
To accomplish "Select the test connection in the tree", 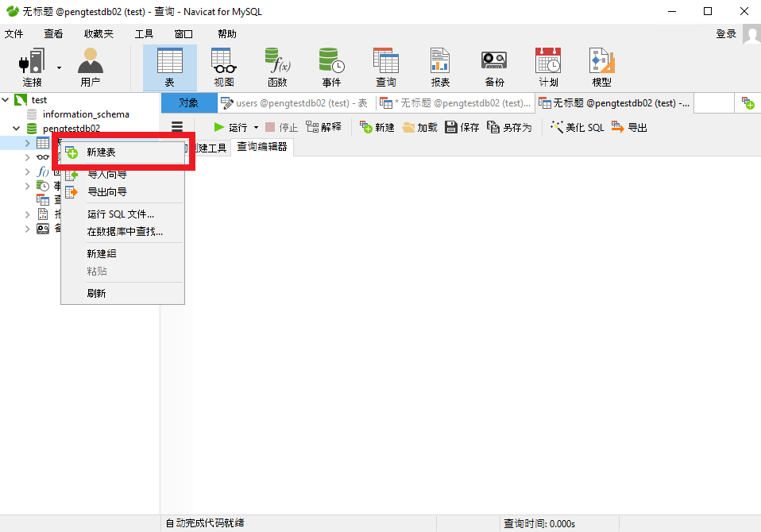I will point(39,100).
